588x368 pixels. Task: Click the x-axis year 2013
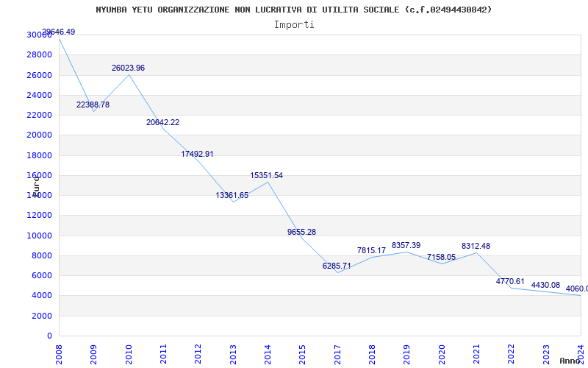tap(233, 354)
